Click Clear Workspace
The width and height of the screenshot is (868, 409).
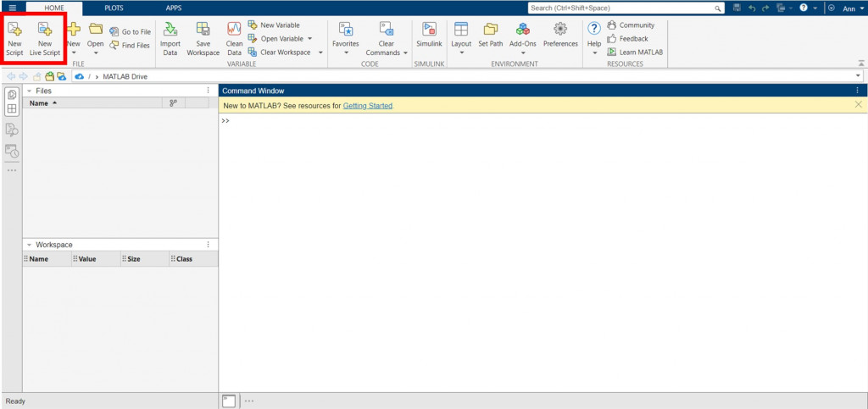[x=279, y=52]
